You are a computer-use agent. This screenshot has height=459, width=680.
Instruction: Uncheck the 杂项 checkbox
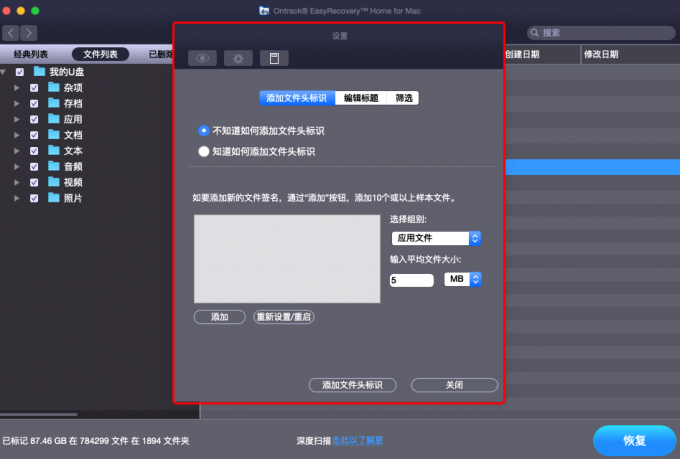pos(34,88)
